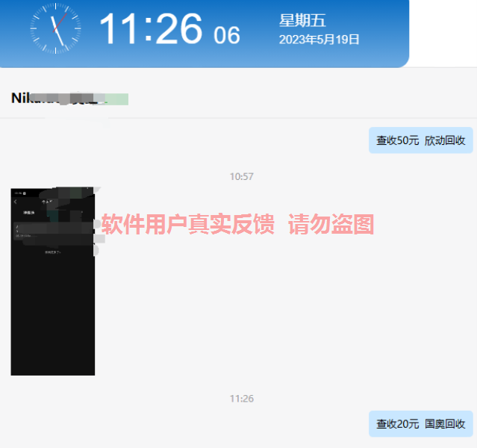Viewport: 477px width, 448px height.
Task: Click the date 2023年5月19日
Action: click(x=319, y=40)
